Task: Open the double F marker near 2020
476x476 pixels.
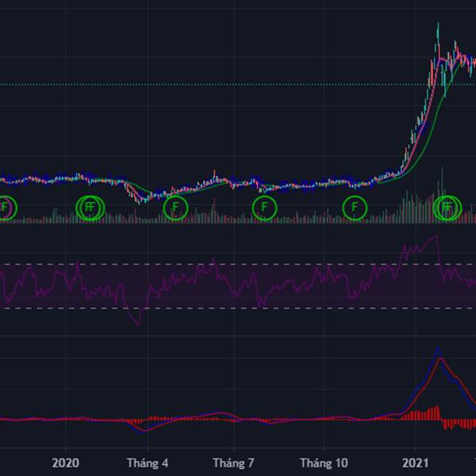Action: point(90,208)
